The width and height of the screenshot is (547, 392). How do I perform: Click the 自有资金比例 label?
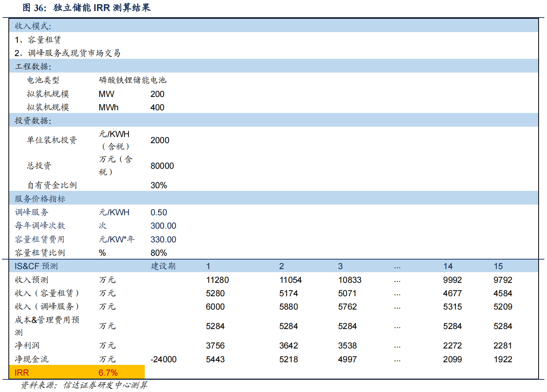coord(52,185)
